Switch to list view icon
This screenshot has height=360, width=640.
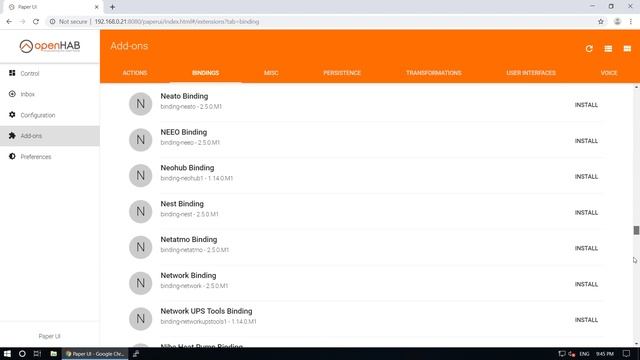click(608, 49)
